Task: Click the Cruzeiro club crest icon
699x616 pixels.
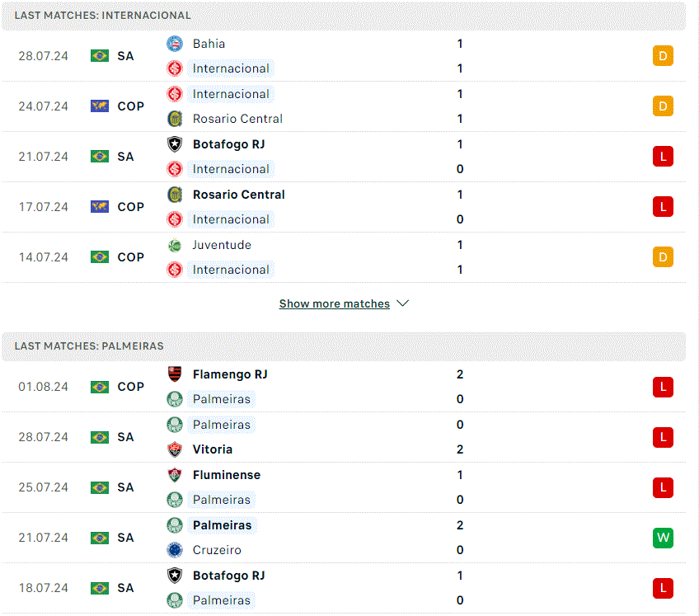Action: 175,550
